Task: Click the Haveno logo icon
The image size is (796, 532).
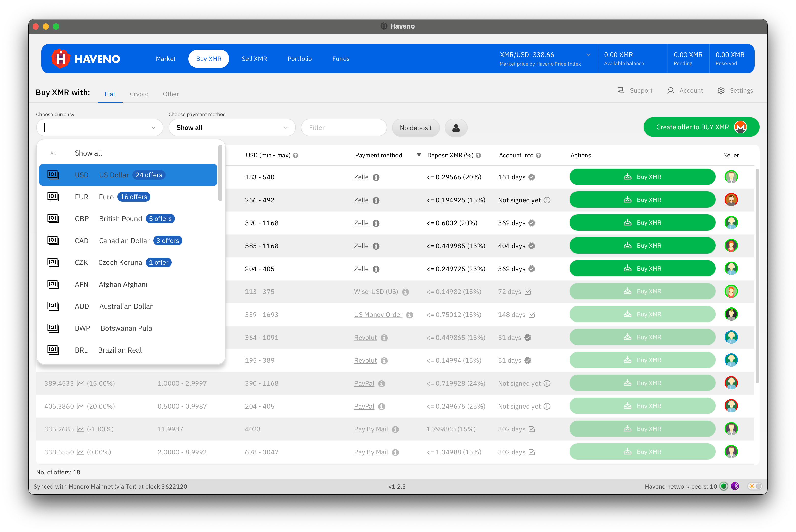Action: (61, 59)
